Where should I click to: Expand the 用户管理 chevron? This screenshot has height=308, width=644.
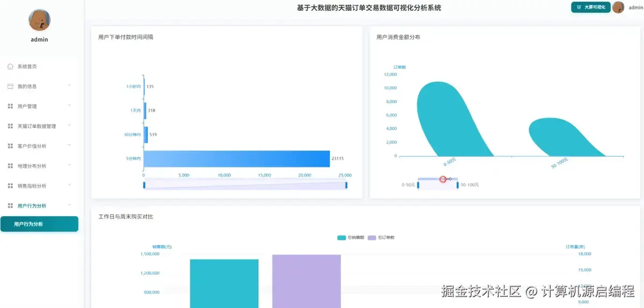pyautogui.click(x=70, y=106)
